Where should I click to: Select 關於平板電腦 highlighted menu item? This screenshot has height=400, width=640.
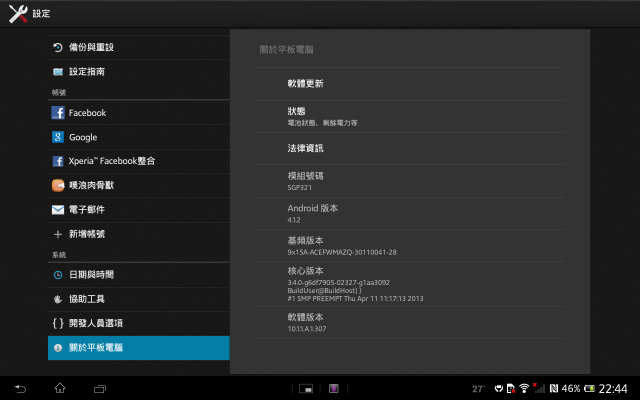point(139,348)
